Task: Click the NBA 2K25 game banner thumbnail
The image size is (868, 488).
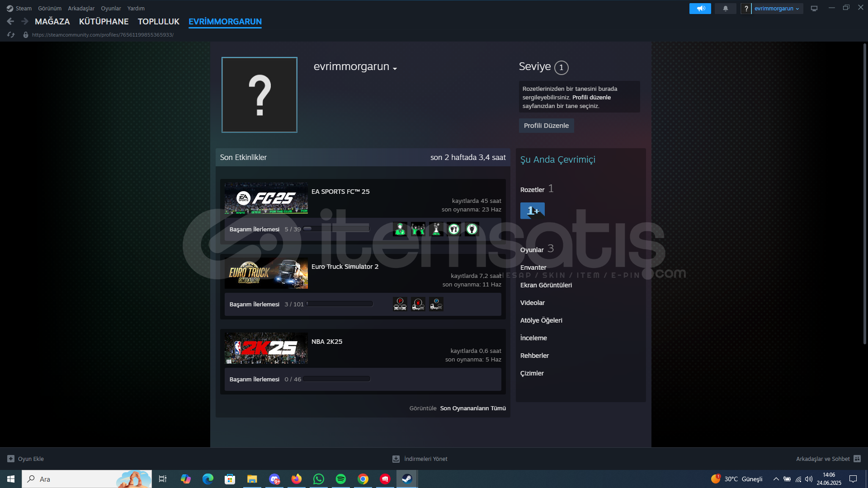Action: pos(266,348)
